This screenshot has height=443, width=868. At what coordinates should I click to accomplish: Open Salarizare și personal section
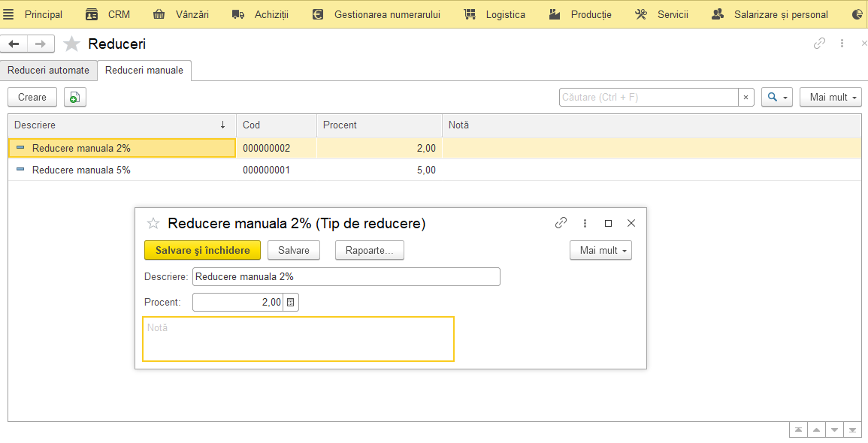781,14
